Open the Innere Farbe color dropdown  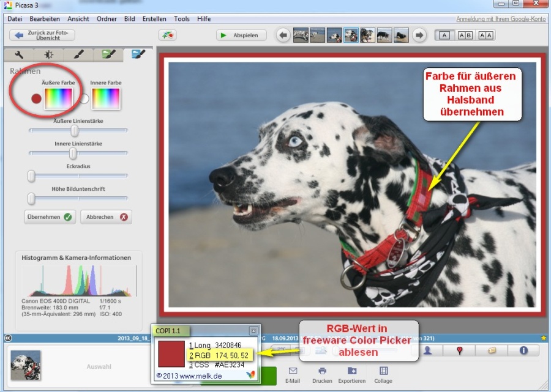point(105,98)
